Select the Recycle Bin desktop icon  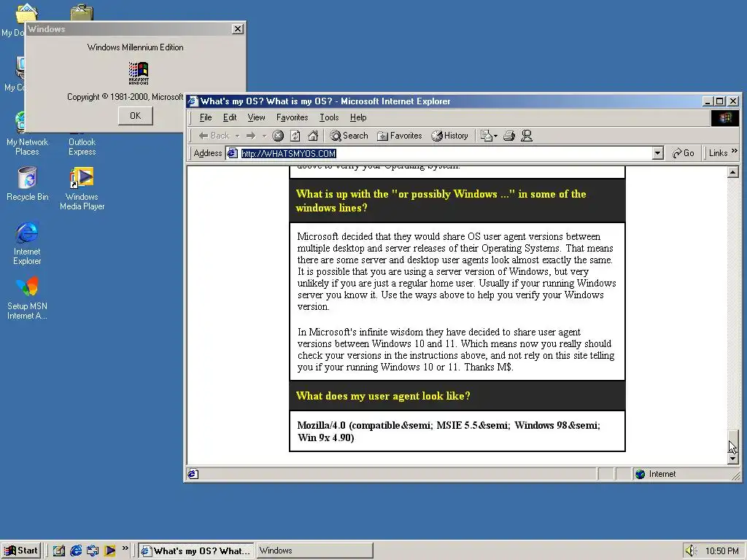pos(27,184)
